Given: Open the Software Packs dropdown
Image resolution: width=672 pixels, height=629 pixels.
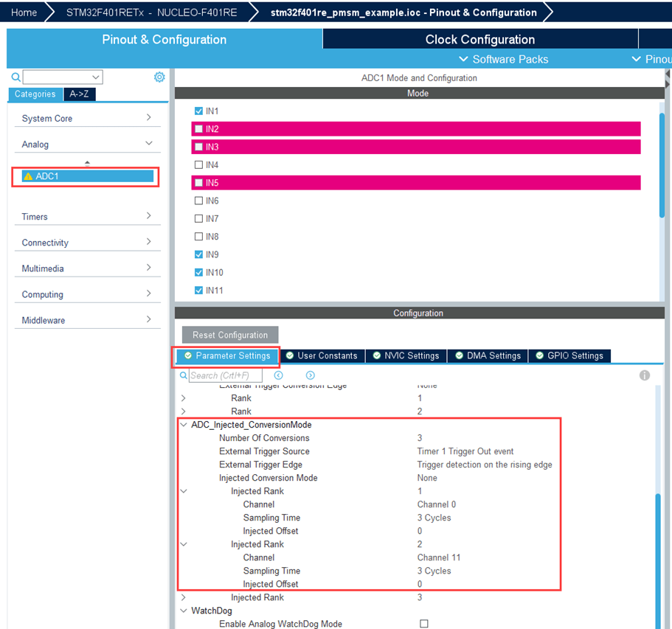Looking at the screenshot, I should pos(503,59).
